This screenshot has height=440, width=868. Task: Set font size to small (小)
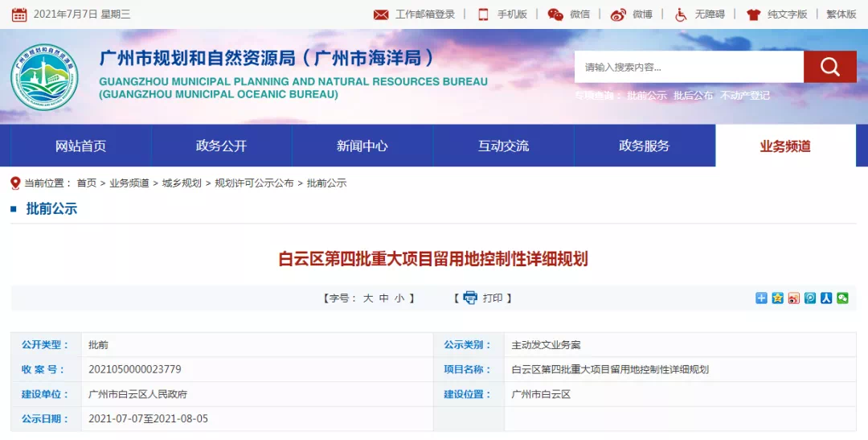pos(399,298)
